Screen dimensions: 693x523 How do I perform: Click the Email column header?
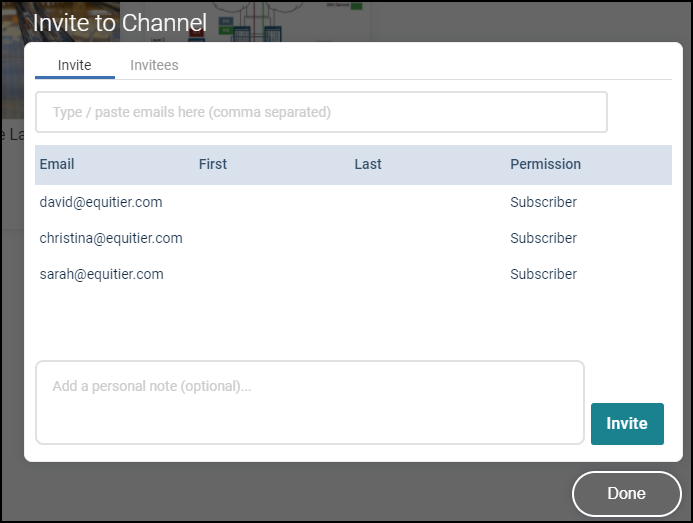pos(57,164)
